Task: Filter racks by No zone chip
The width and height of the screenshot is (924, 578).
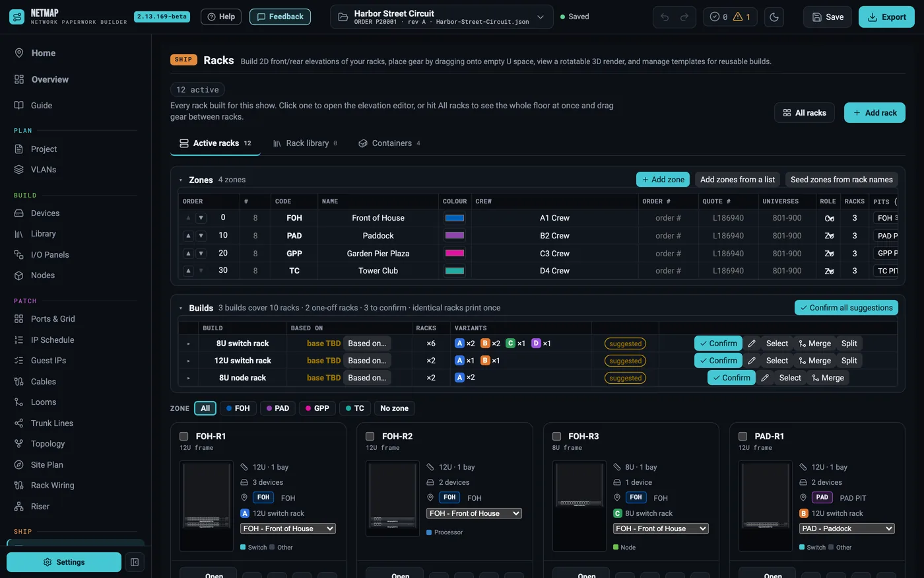Action: [394, 408]
